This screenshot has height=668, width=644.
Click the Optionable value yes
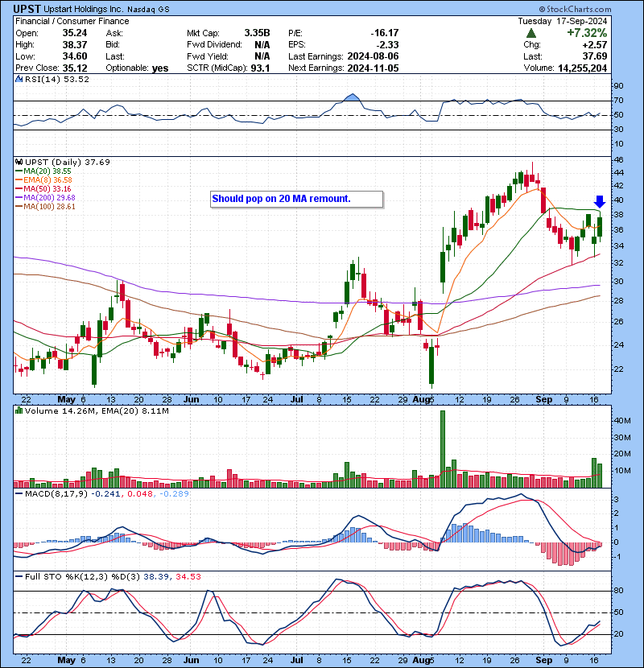(160, 68)
